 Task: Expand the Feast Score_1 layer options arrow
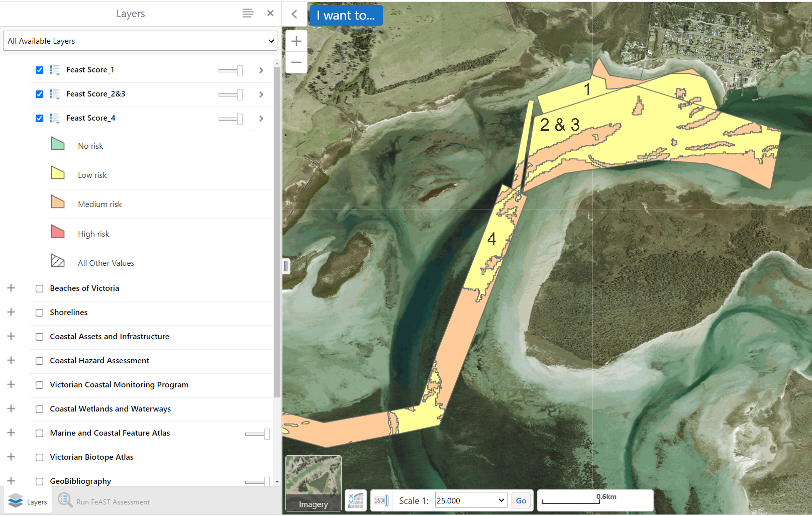260,70
